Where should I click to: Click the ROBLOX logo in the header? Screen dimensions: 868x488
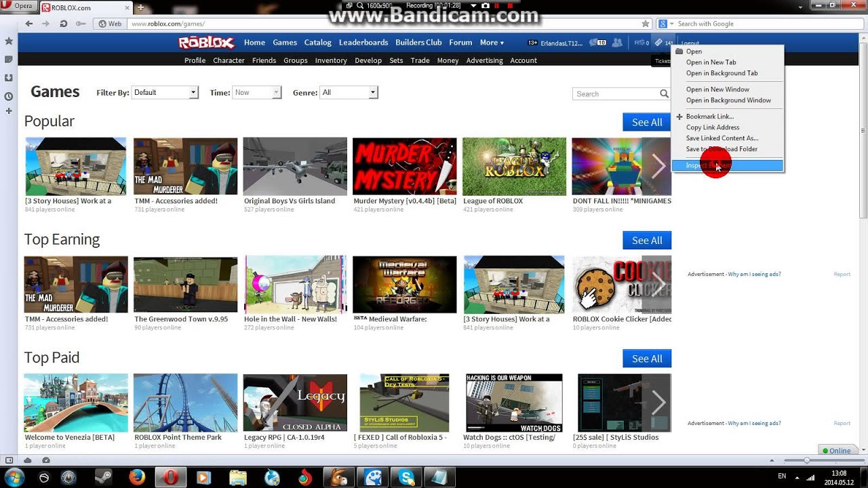[x=206, y=43]
